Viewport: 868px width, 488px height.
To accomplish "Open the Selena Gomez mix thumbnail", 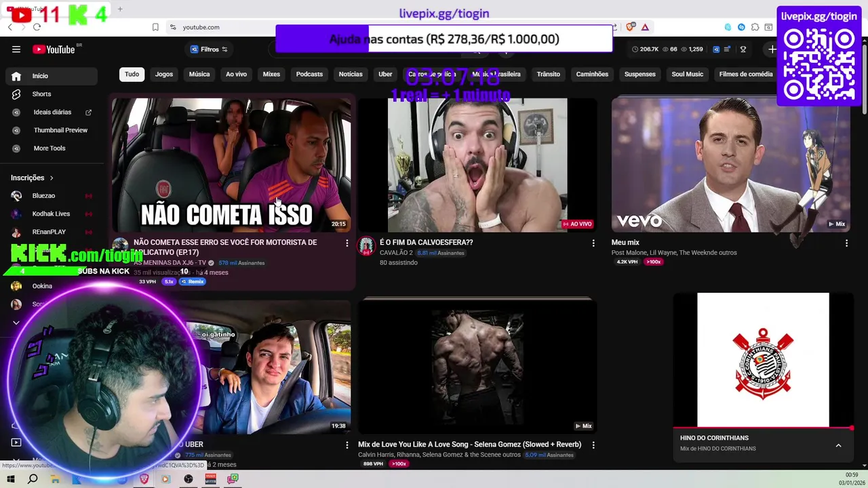I will 477,367.
